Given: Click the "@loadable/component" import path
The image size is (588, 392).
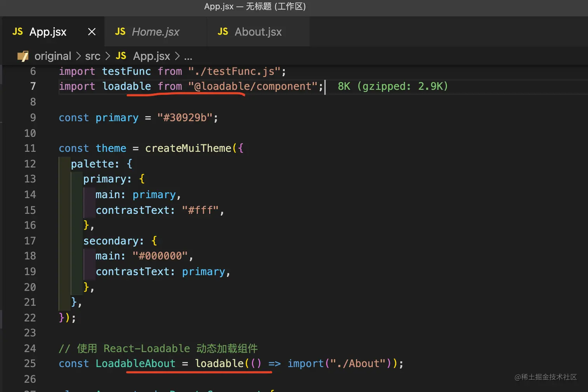Looking at the screenshot, I should point(253,86).
